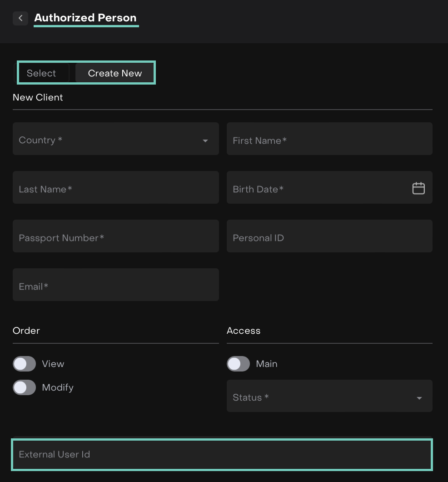Click the back chevron beside Authorized Person
The image size is (448, 482).
pos(20,18)
